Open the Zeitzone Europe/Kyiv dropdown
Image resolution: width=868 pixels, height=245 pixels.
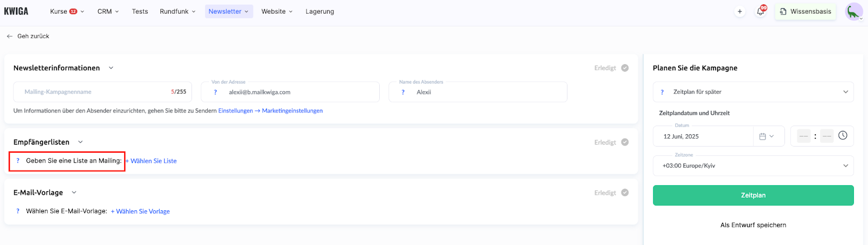point(753,166)
